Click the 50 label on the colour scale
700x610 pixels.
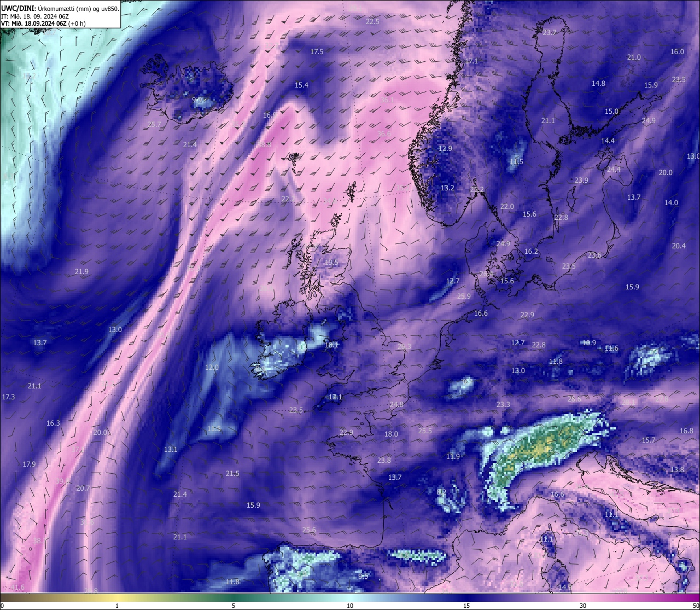point(696,606)
